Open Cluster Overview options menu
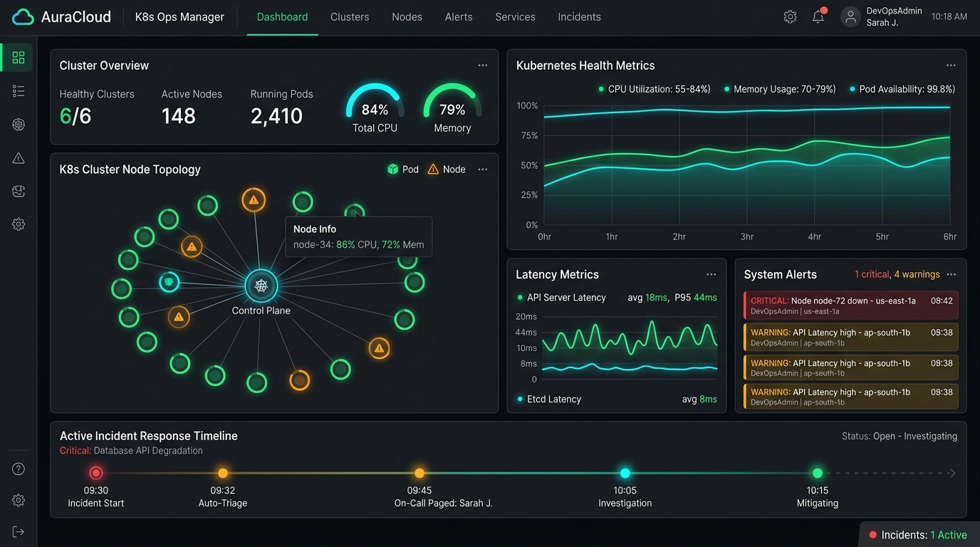The height and width of the screenshot is (547, 980). coord(483,66)
